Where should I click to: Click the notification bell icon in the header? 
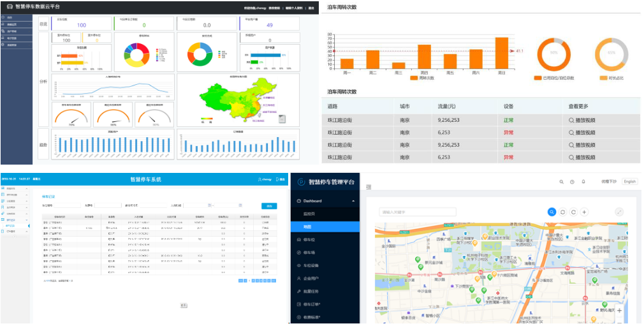pos(583,182)
